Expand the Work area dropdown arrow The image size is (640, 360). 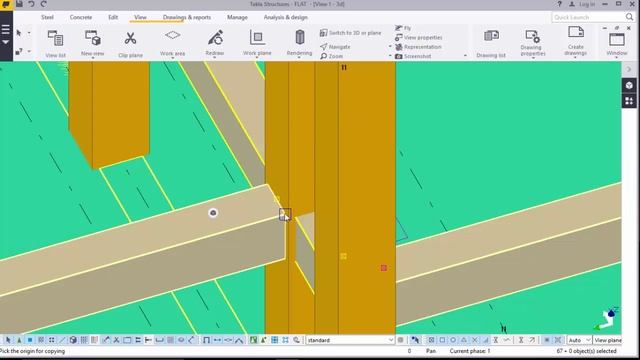tap(172, 58)
